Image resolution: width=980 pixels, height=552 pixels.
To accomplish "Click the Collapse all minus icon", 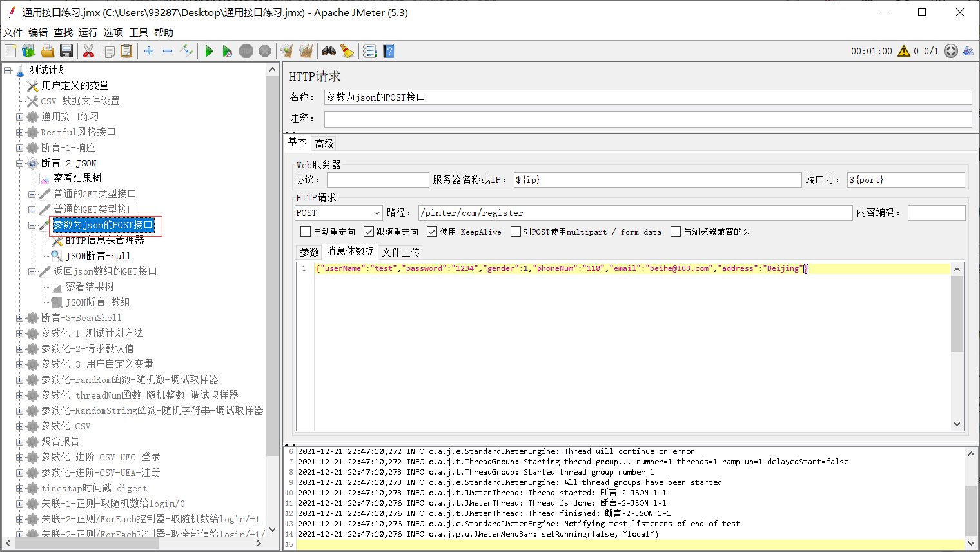I will [168, 51].
